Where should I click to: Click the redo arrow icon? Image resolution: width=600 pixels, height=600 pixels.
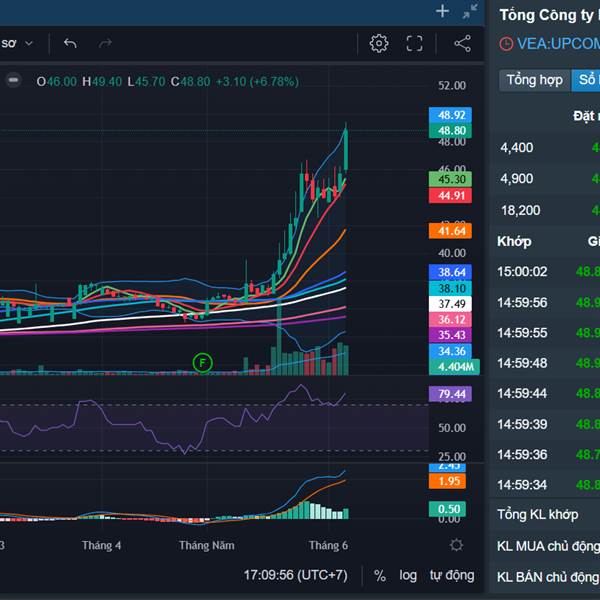105,43
